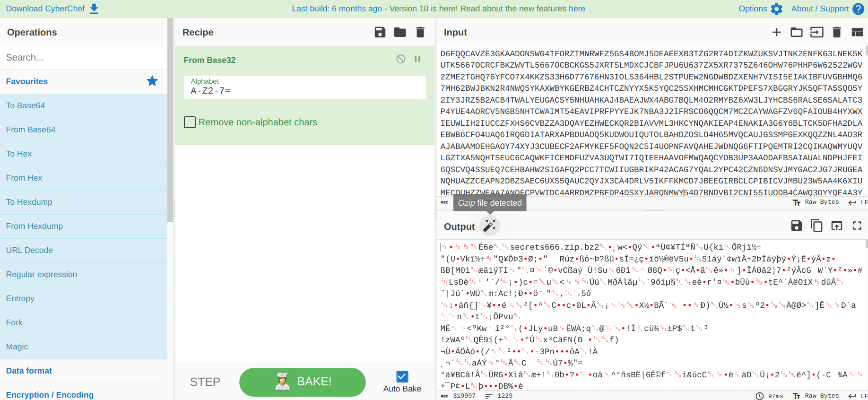Screen dimensions: 868x400
Task: Toggle the Auto Bake checkbox
Action: (402, 376)
